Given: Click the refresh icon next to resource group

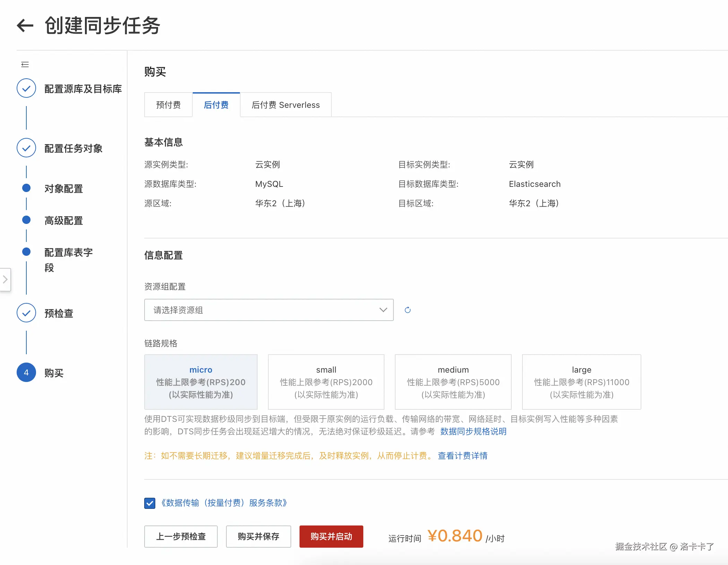Looking at the screenshot, I should click(x=408, y=310).
